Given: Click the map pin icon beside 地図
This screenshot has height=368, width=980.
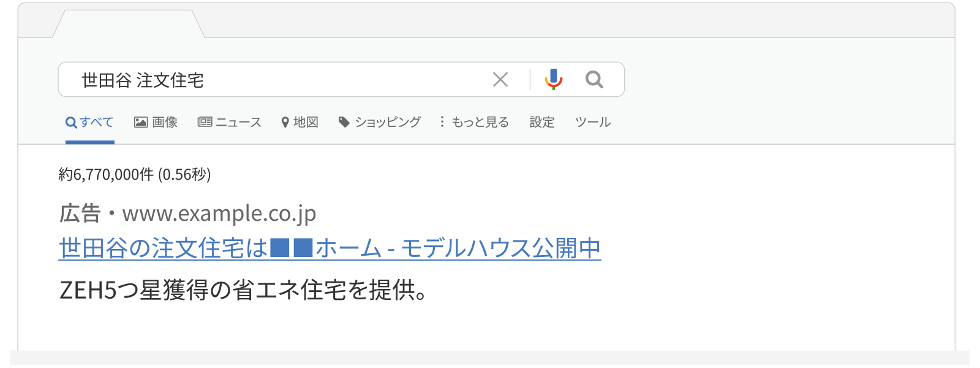Looking at the screenshot, I should click(x=285, y=122).
